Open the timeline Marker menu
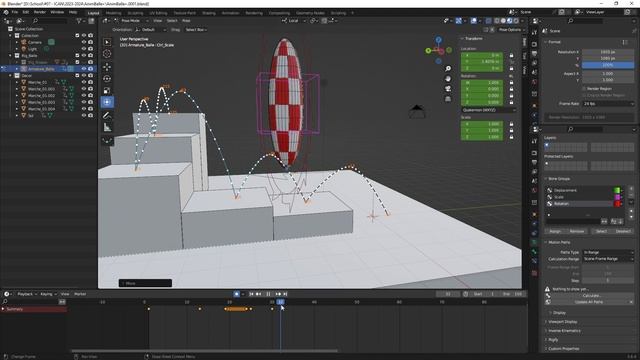Screen dimensions: 640x360 point(80,294)
